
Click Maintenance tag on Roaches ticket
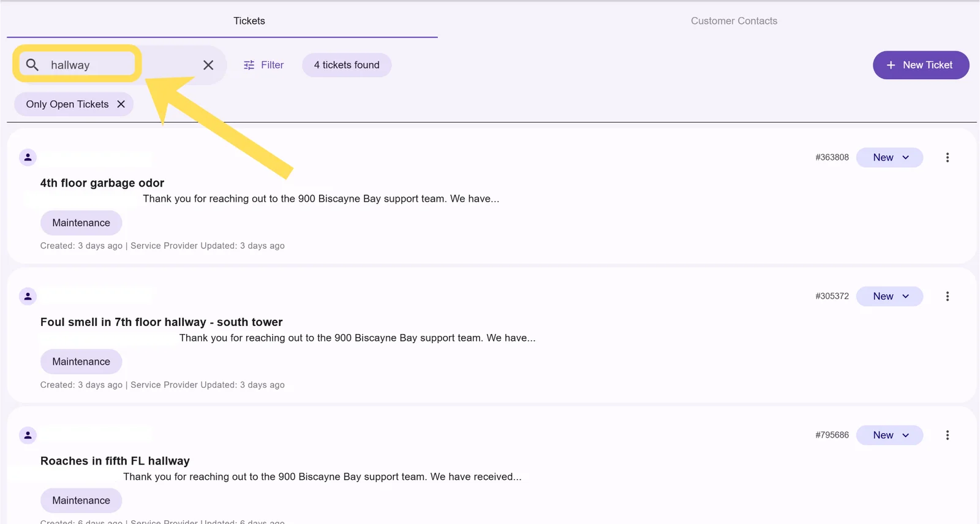point(81,500)
